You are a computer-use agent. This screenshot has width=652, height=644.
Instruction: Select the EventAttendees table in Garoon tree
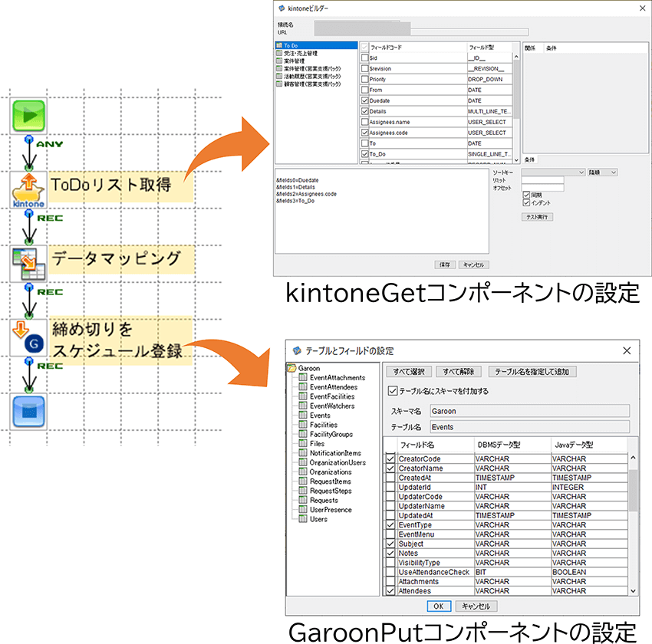click(x=328, y=387)
